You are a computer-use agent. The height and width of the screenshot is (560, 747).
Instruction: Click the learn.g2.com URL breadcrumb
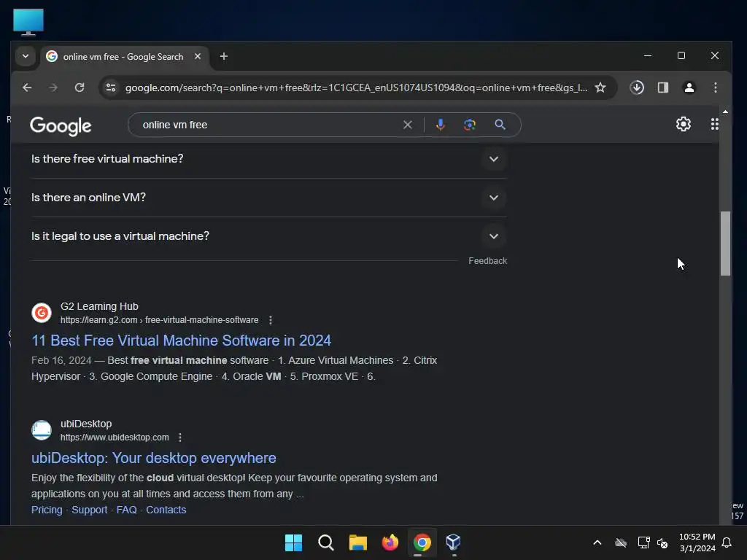point(159,320)
